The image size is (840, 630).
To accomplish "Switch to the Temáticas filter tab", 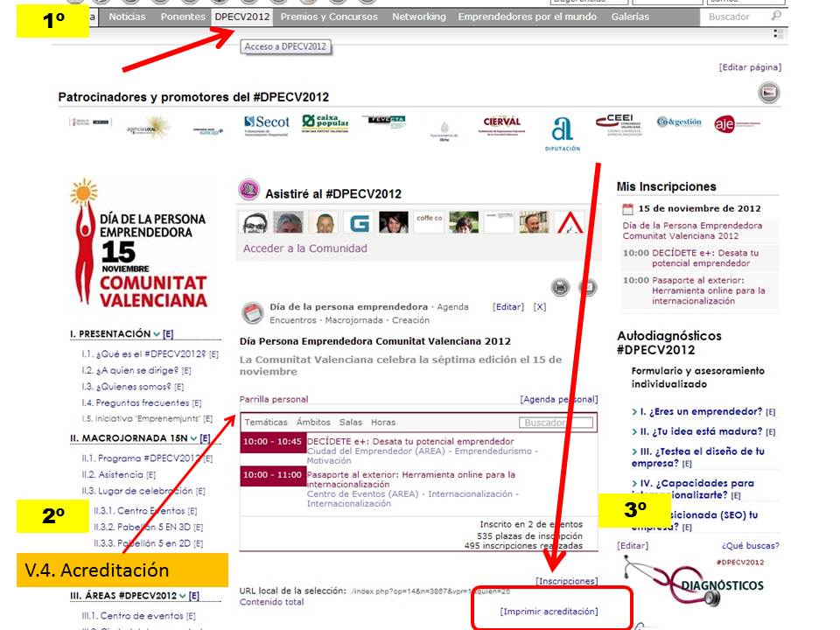I will pos(265,423).
